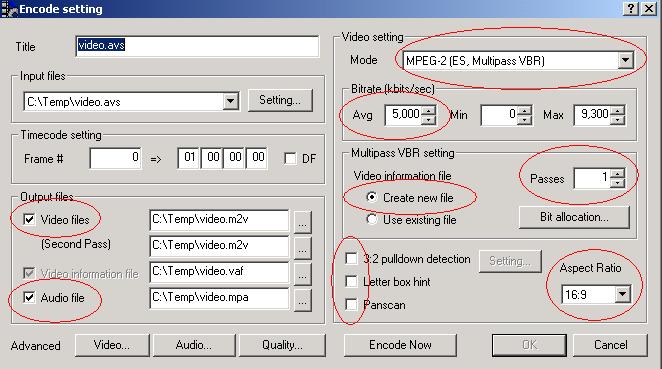Screen dimensions: 662x369
Task: Increase Passes count with up arrow
Action: [617, 173]
